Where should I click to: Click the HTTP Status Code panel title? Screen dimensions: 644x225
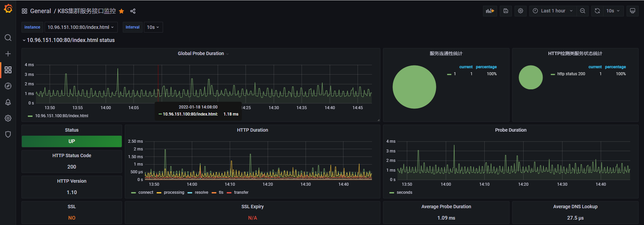(72, 155)
